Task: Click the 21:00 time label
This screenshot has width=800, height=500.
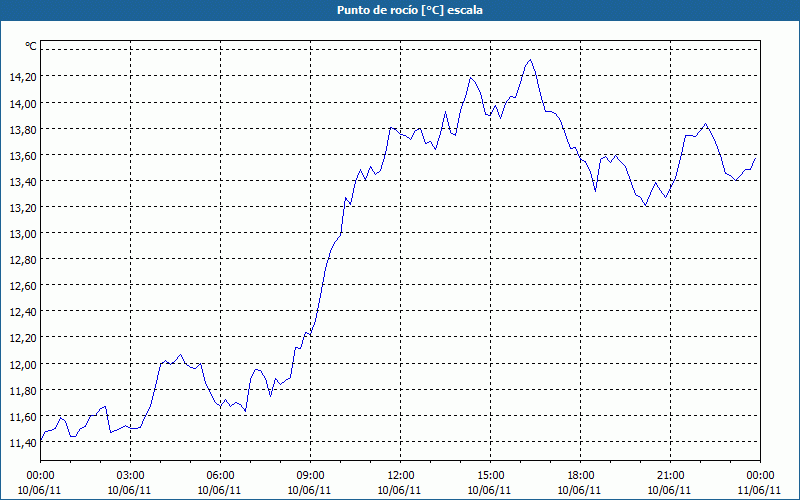Action: tap(670, 476)
